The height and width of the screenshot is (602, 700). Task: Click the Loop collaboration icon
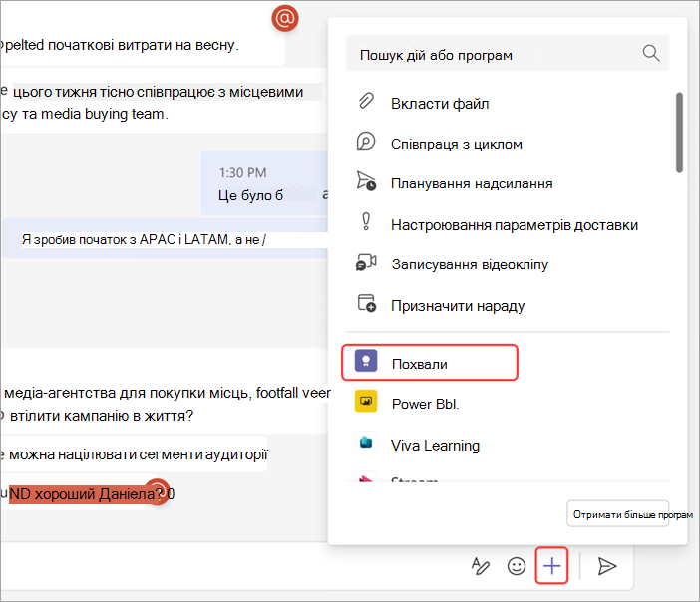(366, 141)
